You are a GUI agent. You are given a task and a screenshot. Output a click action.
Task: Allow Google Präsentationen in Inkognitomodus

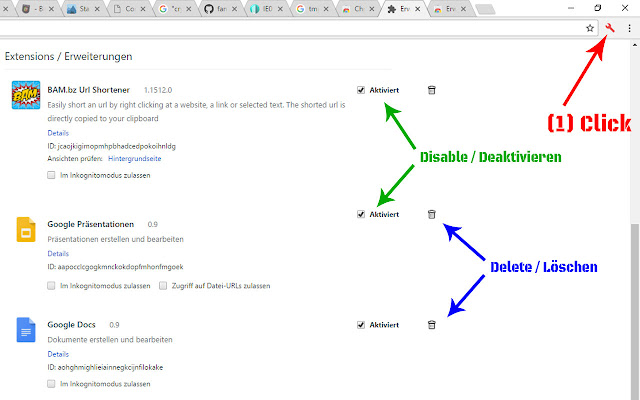tap(51, 286)
